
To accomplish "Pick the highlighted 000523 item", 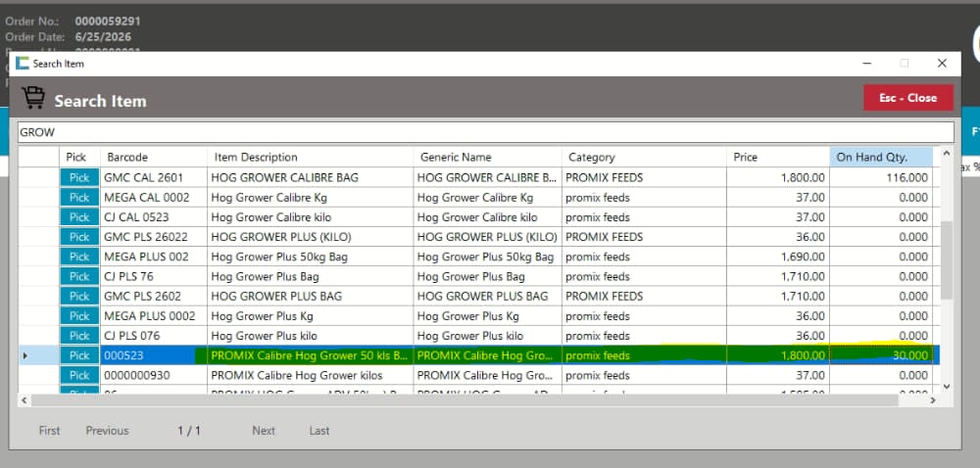I will [x=79, y=355].
